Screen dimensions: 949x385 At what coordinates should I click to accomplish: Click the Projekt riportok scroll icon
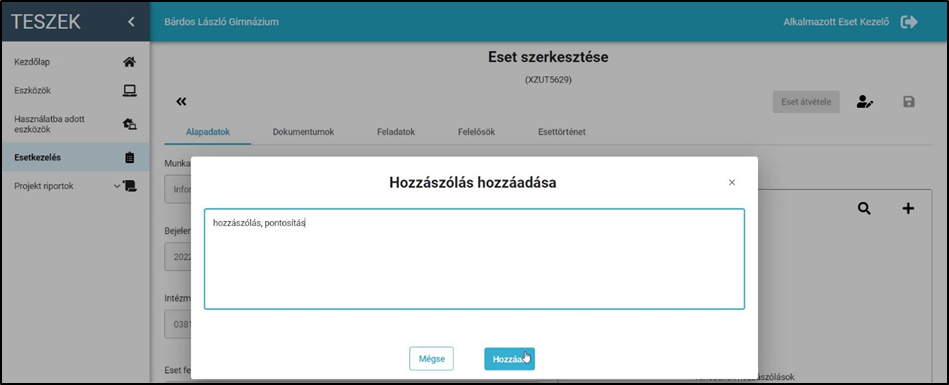coord(130,186)
